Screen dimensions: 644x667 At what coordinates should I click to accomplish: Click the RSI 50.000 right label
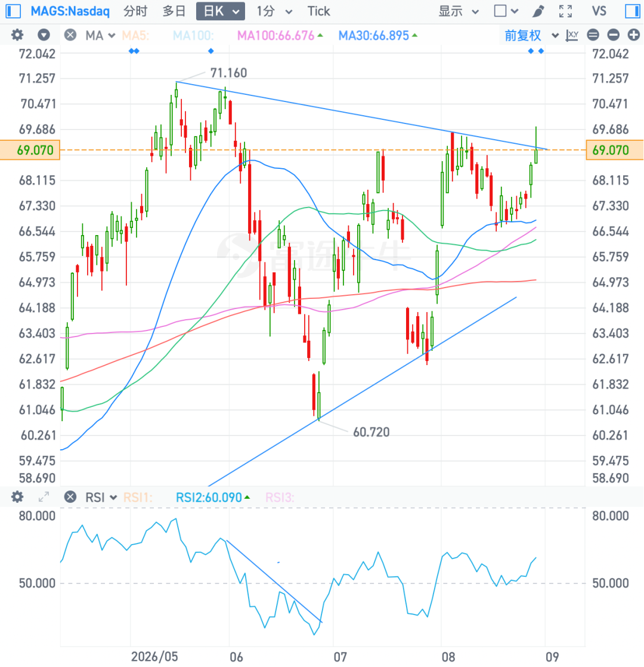point(611,583)
